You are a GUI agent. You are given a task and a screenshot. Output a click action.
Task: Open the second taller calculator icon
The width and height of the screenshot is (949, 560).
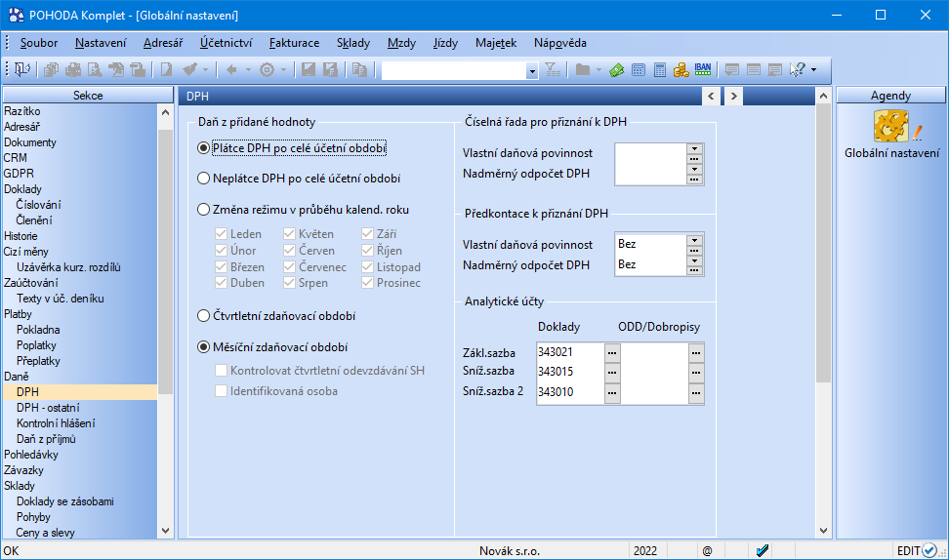pos(660,70)
